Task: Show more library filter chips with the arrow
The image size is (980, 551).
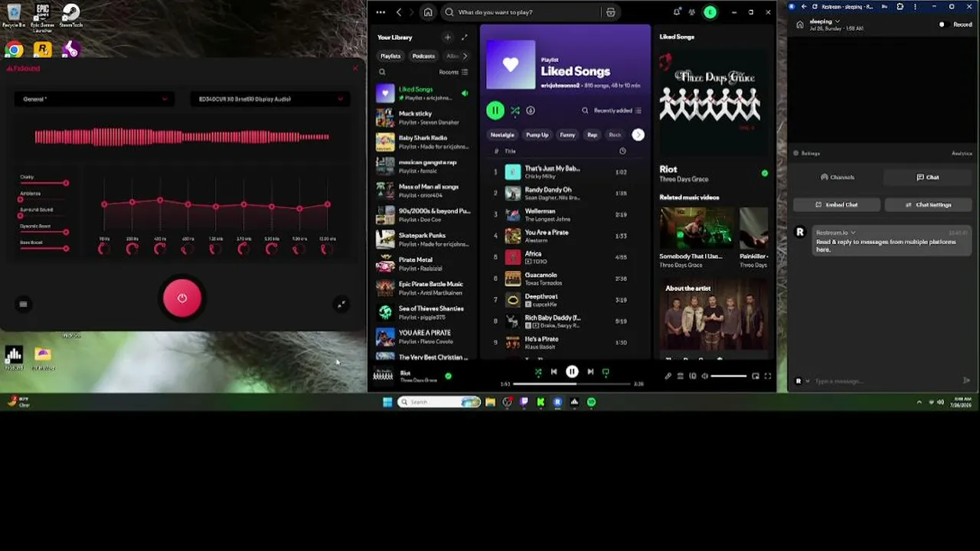Action: [464, 56]
